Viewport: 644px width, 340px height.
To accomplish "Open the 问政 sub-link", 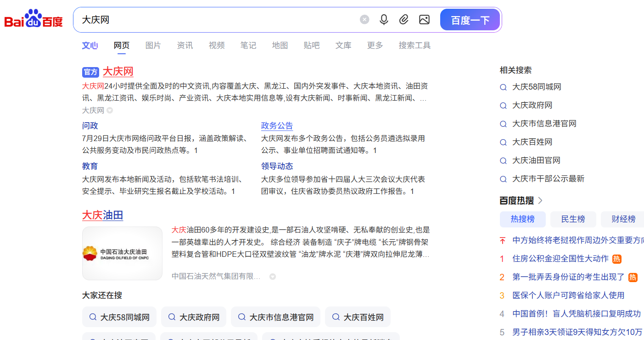I will (90, 126).
